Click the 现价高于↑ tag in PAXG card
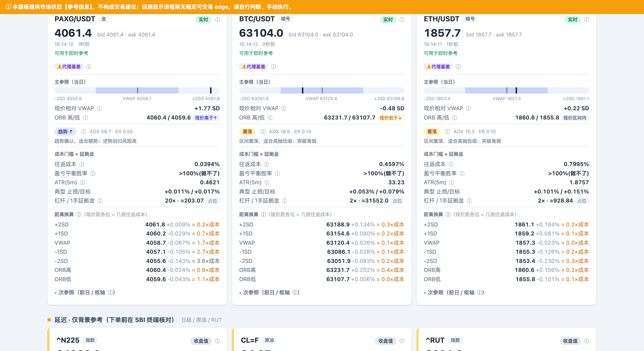This screenshot has height=351, width=644. (206, 118)
